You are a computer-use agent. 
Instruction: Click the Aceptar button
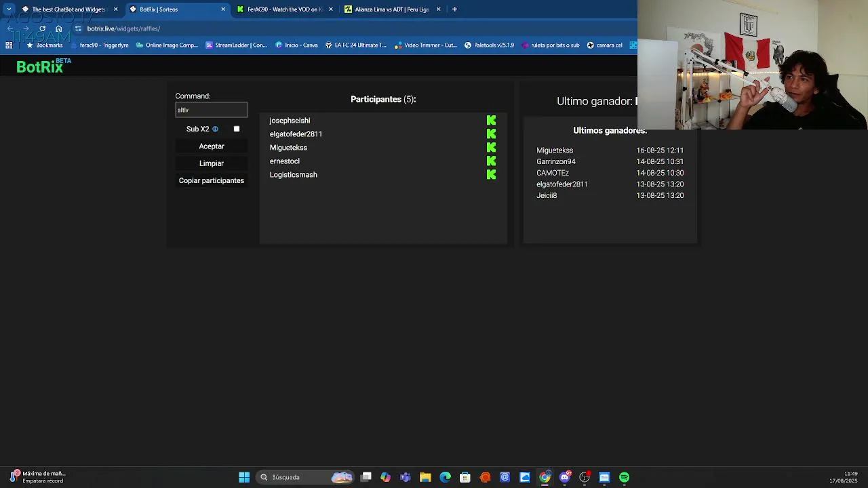pyautogui.click(x=212, y=146)
